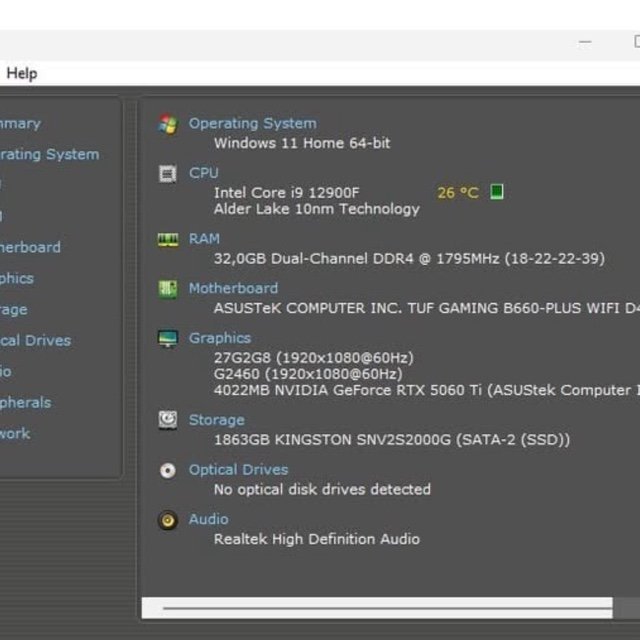Open the RAM heading link in summary

tap(204, 238)
